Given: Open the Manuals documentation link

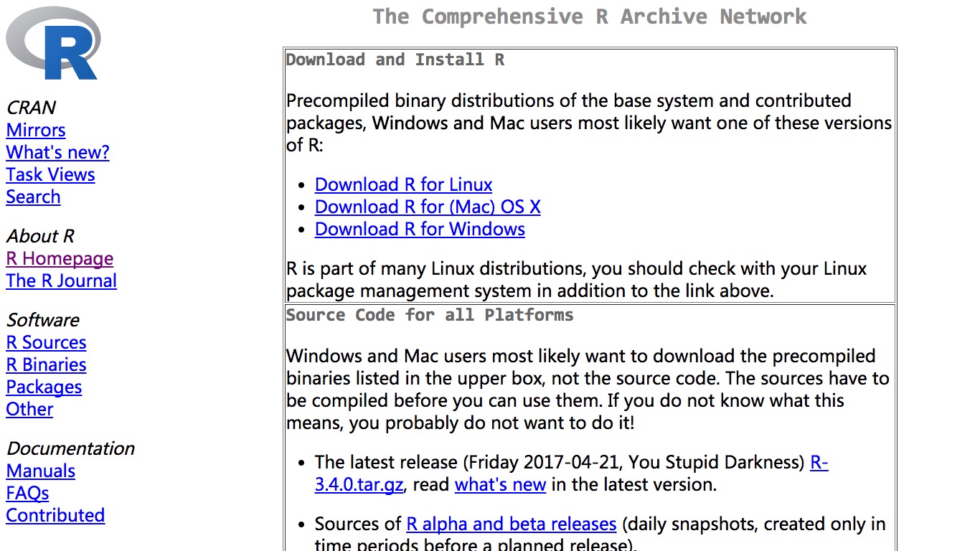Looking at the screenshot, I should [x=41, y=471].
